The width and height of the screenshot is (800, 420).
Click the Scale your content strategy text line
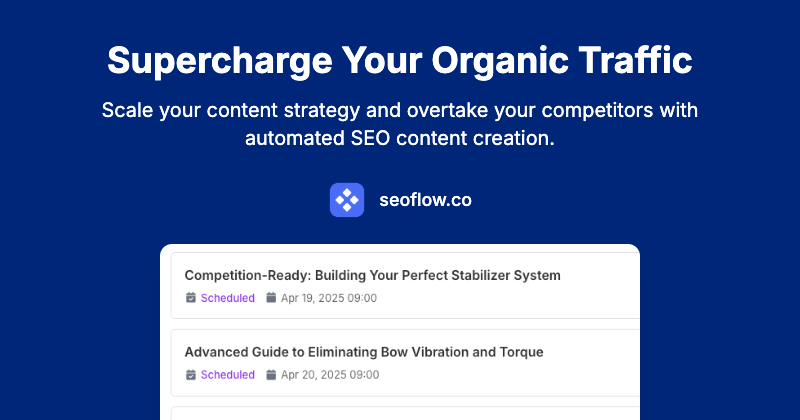coord(400,109)
